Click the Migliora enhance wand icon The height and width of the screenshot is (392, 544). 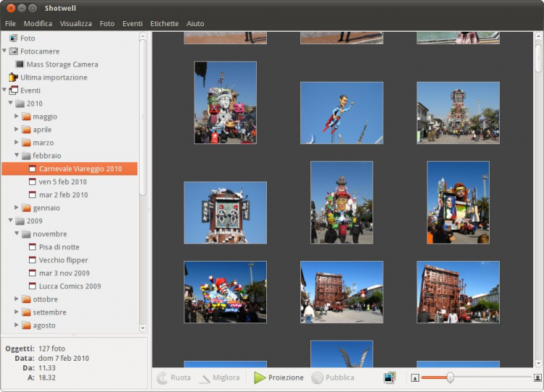pyautogui.click(x=205, y=378)
